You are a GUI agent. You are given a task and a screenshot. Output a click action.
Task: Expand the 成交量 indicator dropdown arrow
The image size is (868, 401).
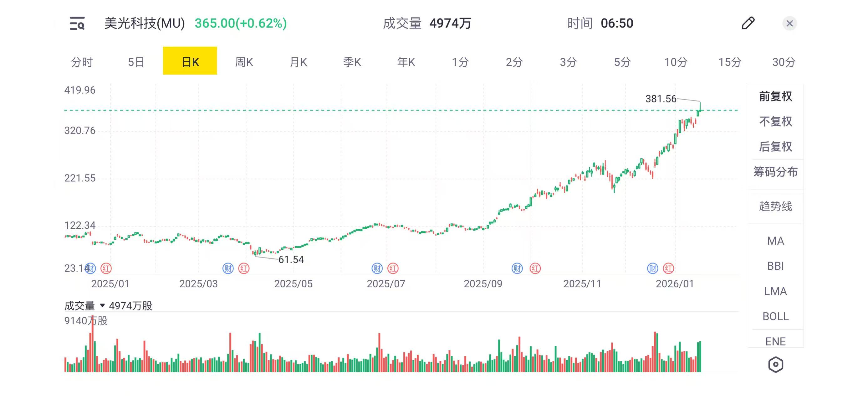point(102,305)
